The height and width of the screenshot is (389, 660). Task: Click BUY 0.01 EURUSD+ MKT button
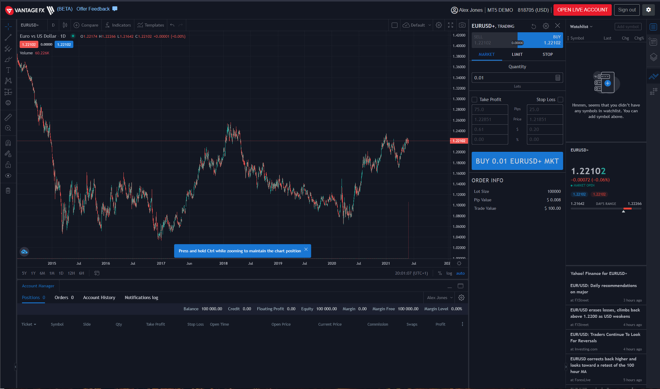click(x=517, y=161)
